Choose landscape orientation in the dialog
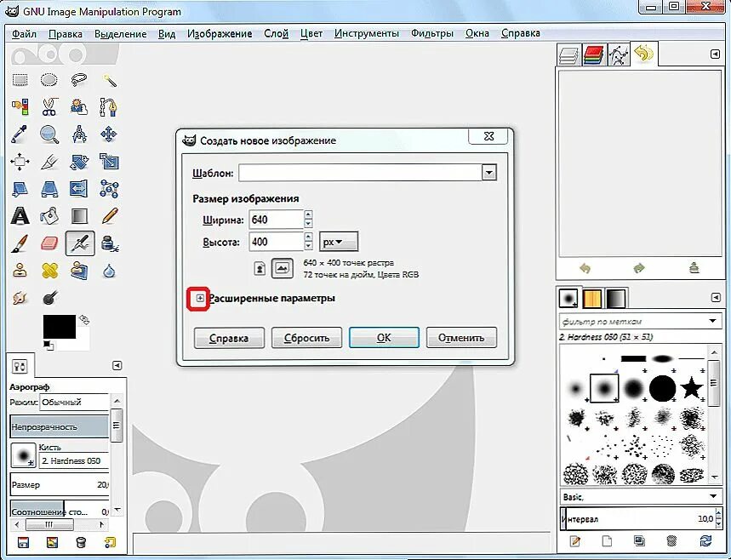Screen dimensions: 731x560 click(x=282, y=268)
